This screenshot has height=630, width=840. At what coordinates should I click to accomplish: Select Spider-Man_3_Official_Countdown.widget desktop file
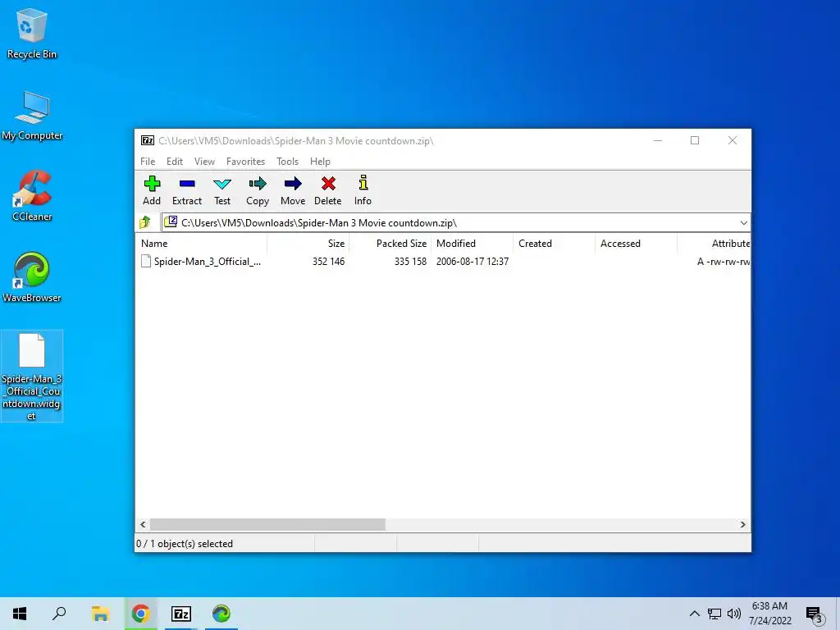tap(32, 376)
